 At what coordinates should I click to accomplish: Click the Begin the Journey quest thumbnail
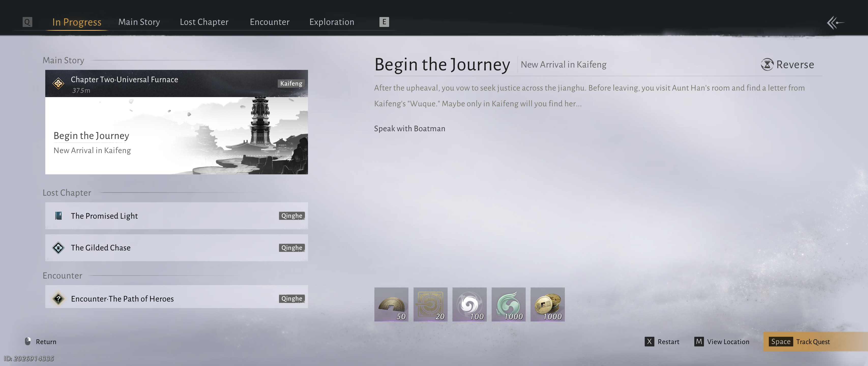click(176, 136)
